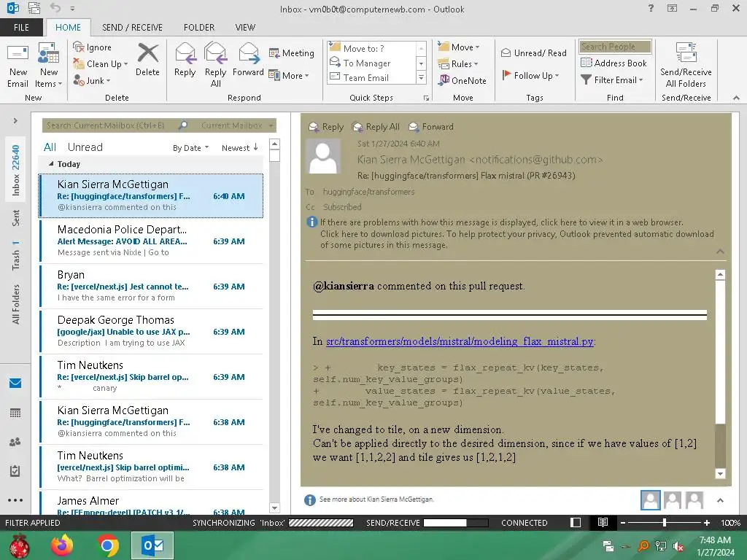Viewport: 747px width, 560px height.
Task: Open the Follow Up flag menu
Action: pos(531,75)
